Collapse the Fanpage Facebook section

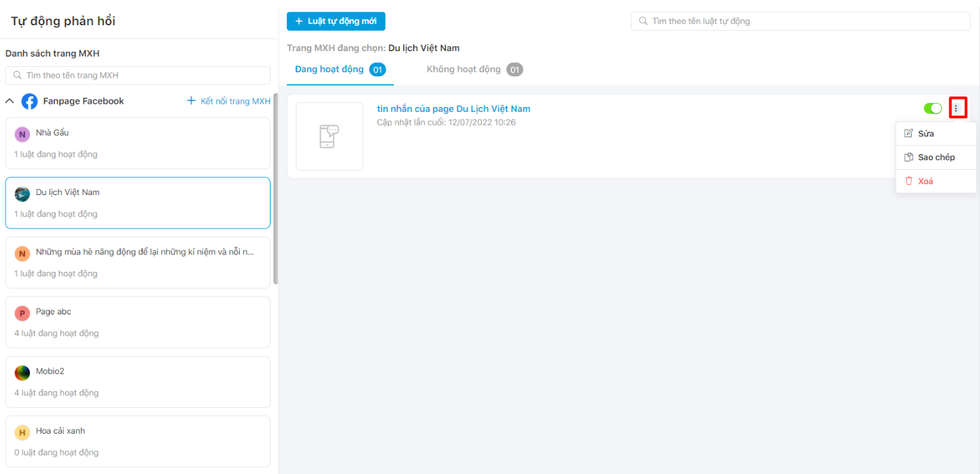[9, 100]
